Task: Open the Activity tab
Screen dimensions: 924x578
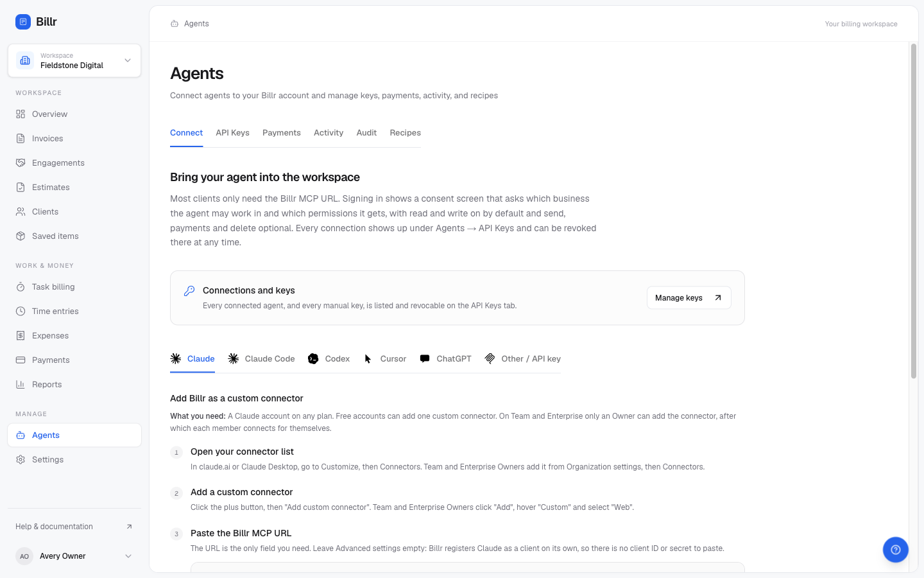Action: coord(329,133)
